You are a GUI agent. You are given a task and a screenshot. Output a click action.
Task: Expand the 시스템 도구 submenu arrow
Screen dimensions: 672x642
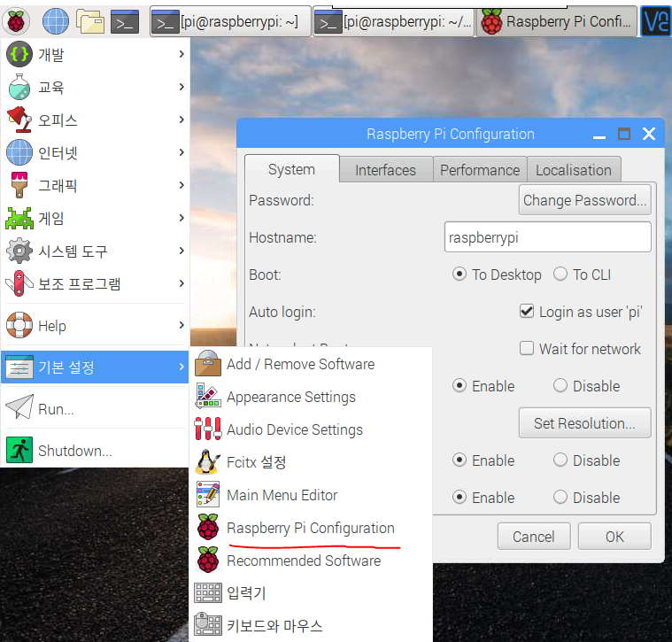(182, 251)
